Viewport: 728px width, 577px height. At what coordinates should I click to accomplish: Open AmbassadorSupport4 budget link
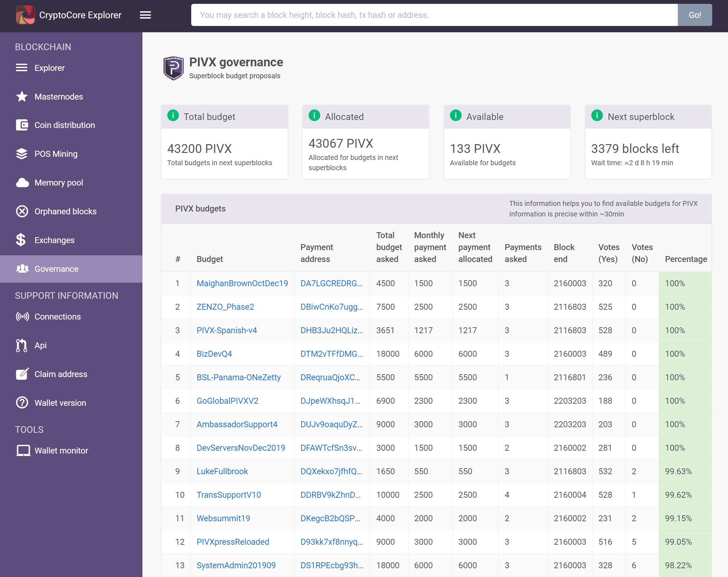237,424
